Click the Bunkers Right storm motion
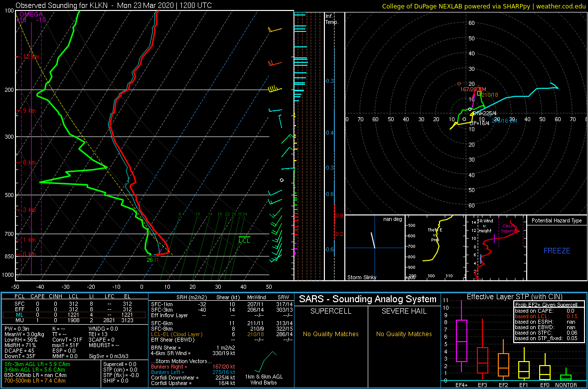The width and height of the screenshot is (588, 389). point(193,366)
